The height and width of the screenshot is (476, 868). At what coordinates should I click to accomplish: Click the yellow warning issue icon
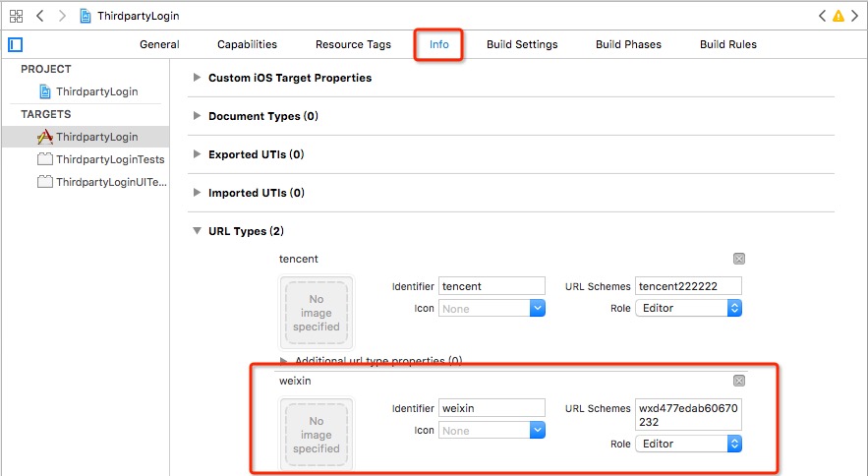(838, 17)
